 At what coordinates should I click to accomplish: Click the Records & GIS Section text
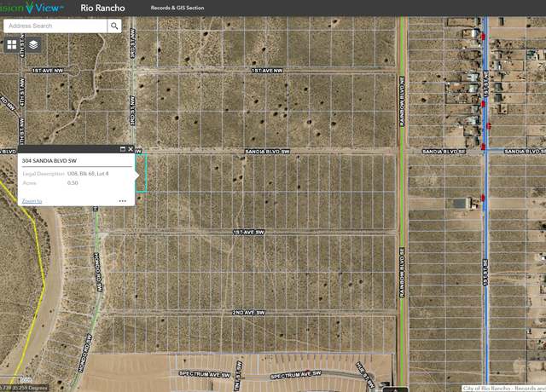pos(177,8)
